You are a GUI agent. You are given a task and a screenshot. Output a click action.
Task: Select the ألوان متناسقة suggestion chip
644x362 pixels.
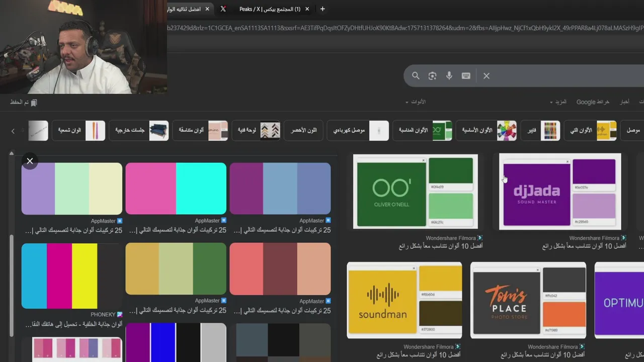tap(201, 131)
